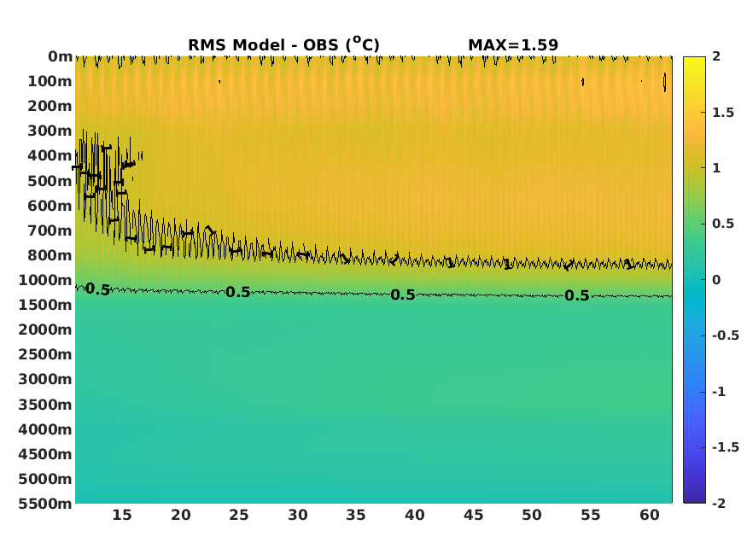Pick the "2000m" depth tick label
Image resolution: width=747 pixels, height=560 pixels.
point(45,330)
